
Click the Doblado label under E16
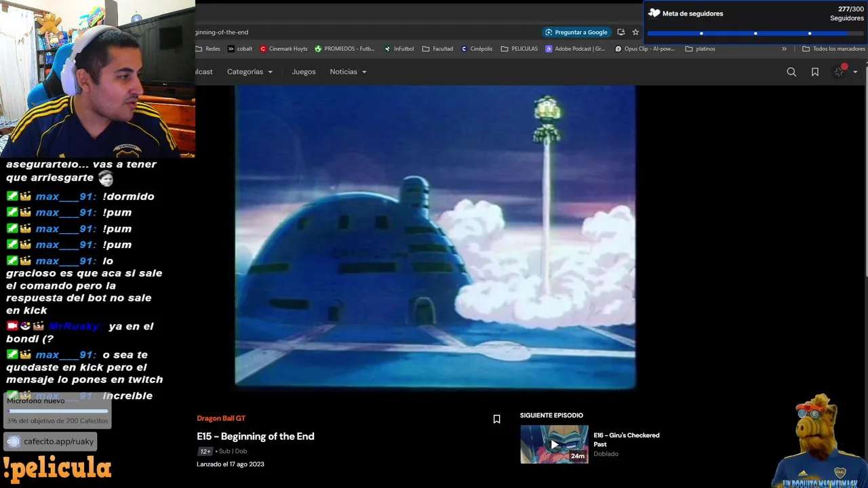606,454
